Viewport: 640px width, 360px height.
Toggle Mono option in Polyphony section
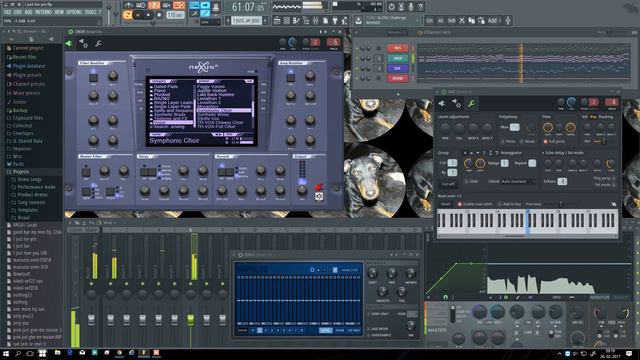click(x=527, y=142)
